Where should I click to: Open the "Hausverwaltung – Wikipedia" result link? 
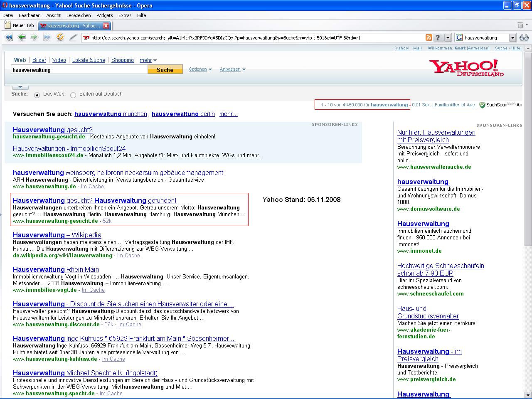point(57,235)
